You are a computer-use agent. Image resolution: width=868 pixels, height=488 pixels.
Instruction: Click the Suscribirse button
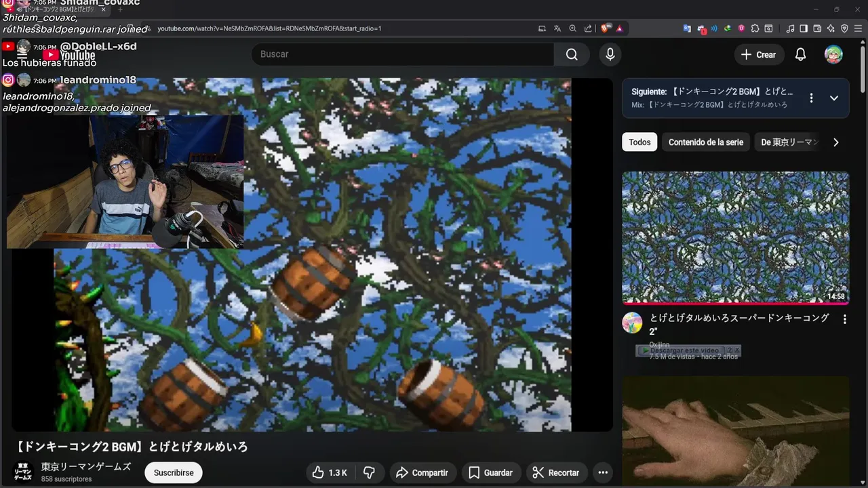click(174, 472)
